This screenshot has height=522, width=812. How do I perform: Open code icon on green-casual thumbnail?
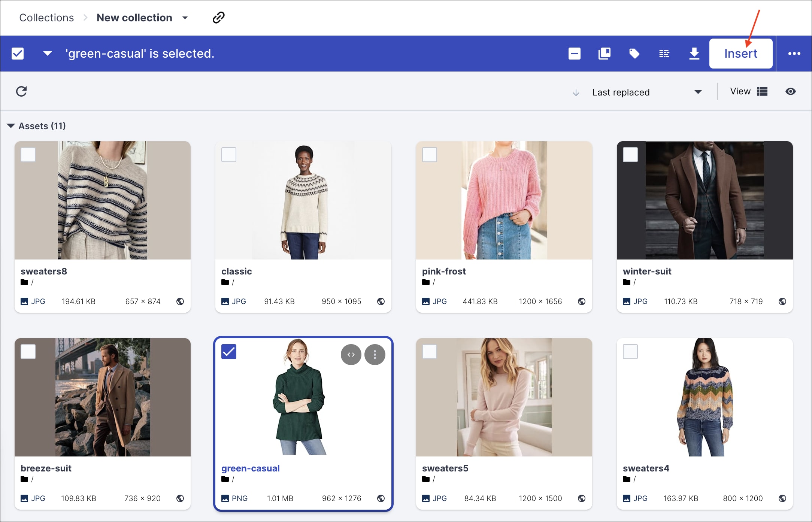[351, 355]
